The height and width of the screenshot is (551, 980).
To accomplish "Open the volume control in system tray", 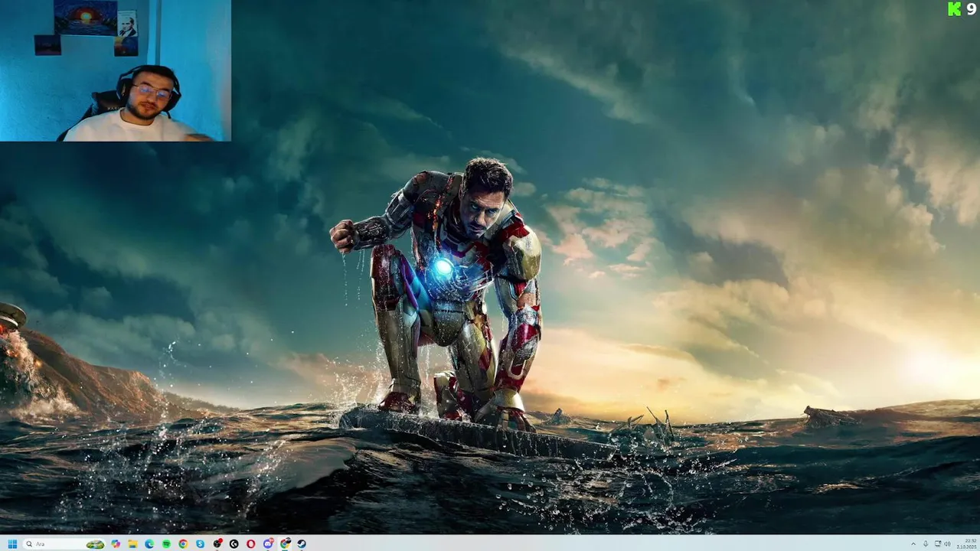I will (948, 544).
